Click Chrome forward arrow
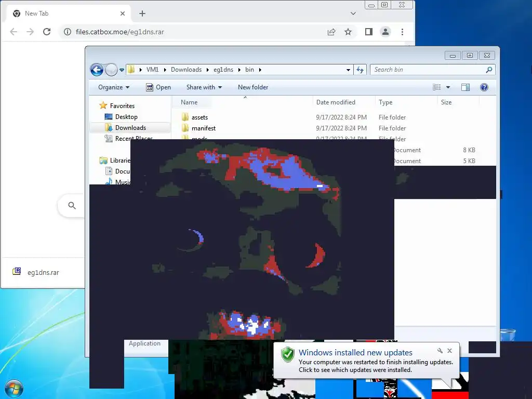The image size is (532, 399). pyautogui.click(x=30, y=32)
